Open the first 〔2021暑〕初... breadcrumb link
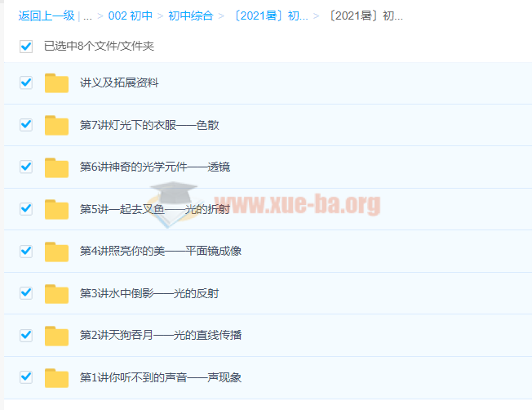Screen dimensions: 532x410 click(x=268, y=16)
